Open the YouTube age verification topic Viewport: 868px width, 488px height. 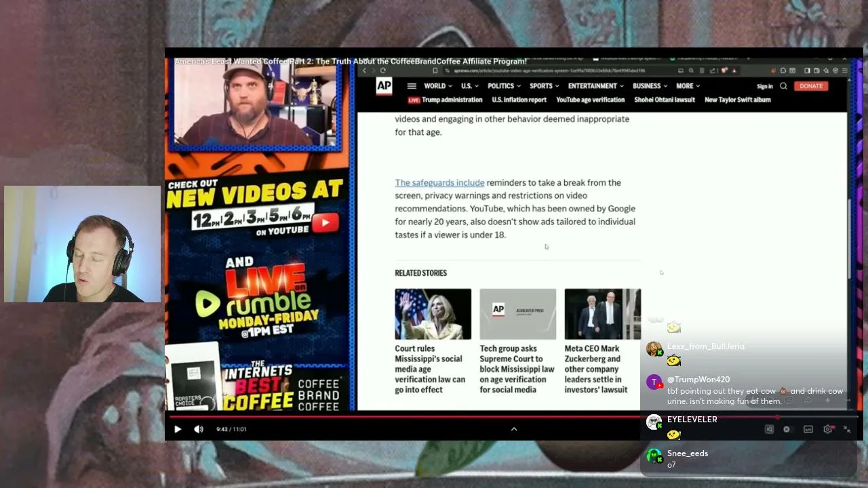tap(590, 100)
